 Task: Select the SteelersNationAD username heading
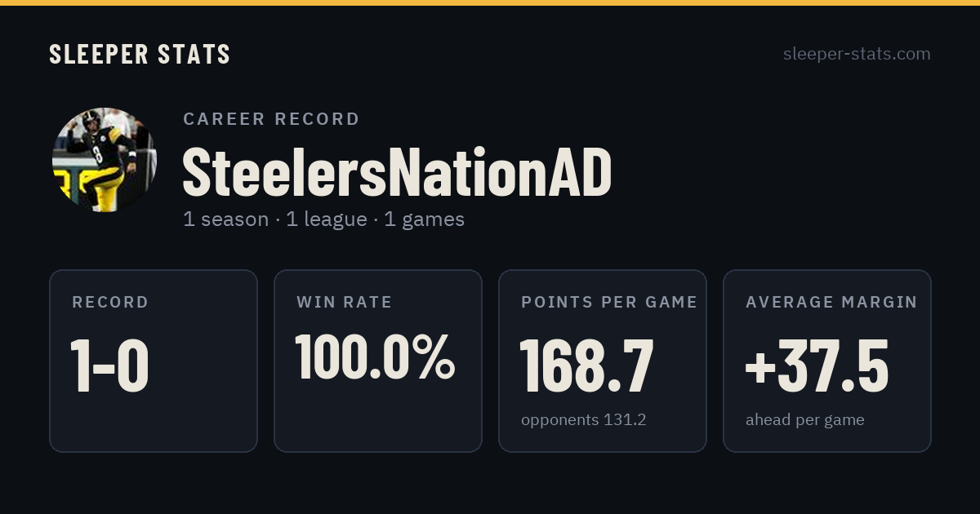397,172
